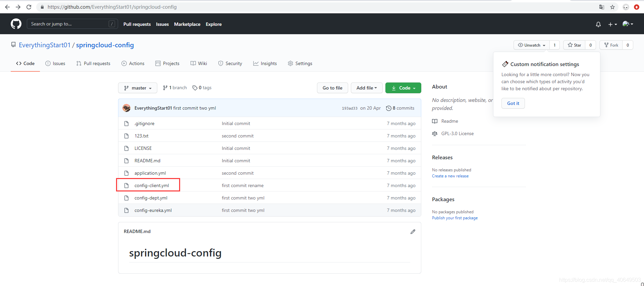The width and height of the screenshot is (644, 286).
Task: Open the Insights tab
Action: [x=265, y=63]
